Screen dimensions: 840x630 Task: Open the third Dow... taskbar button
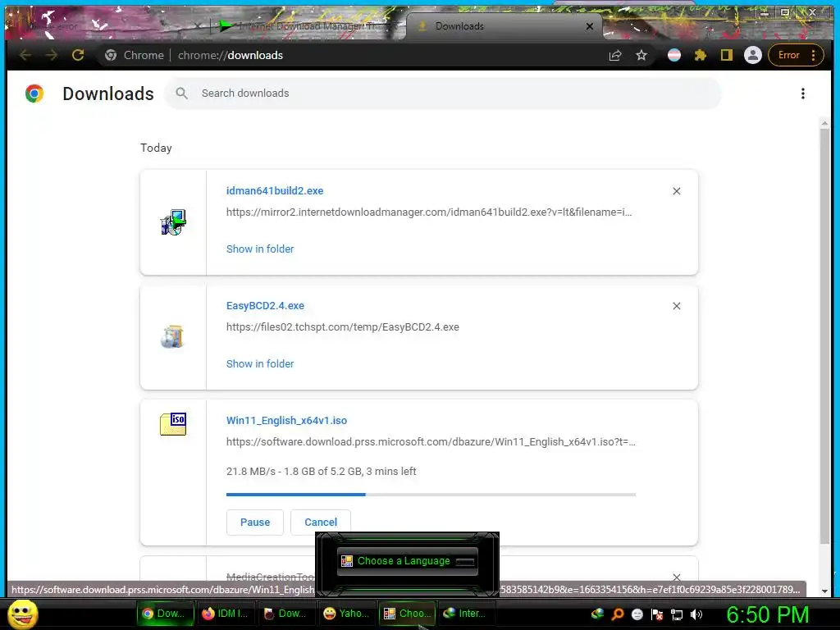coord(285,614)
